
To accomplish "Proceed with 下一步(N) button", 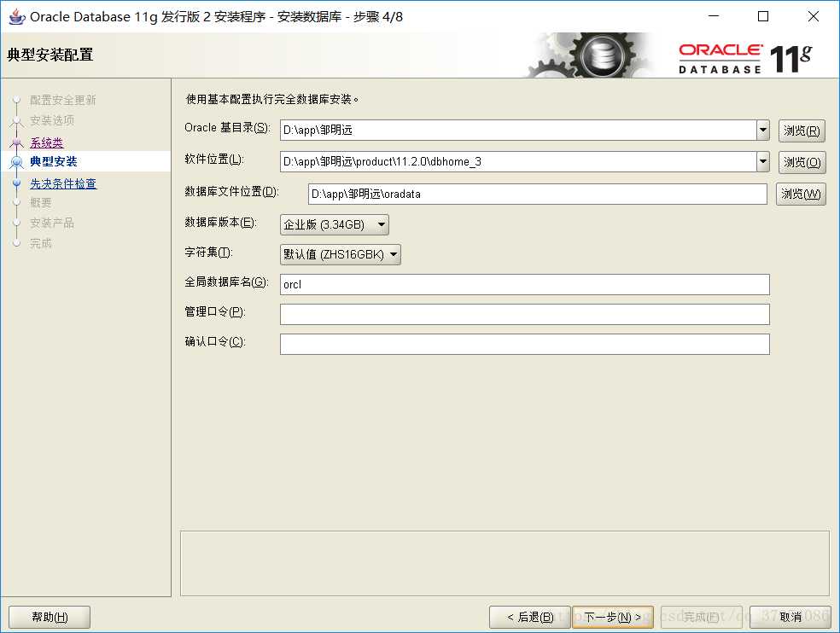I will click(x=612, y=617).
